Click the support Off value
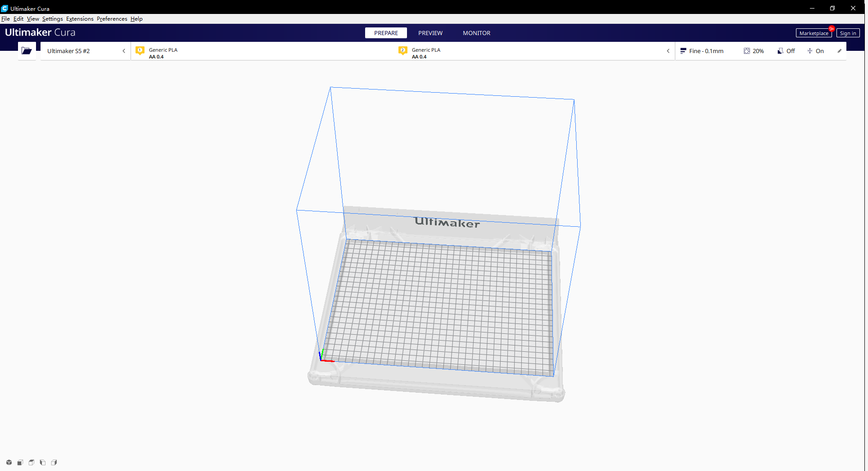868x471 pixels. 791,51
